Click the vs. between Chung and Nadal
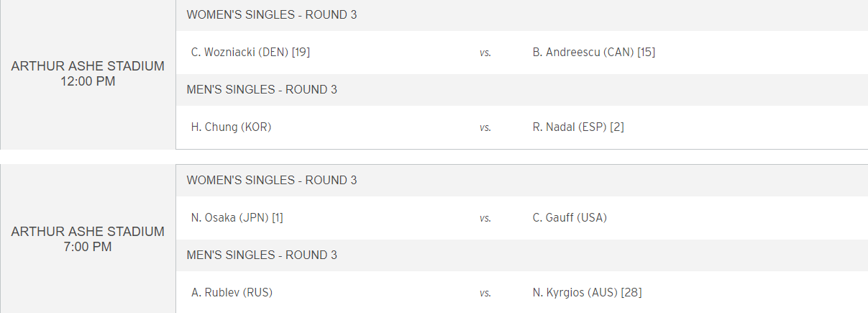 pyautogui.click(x=485, y=127)
